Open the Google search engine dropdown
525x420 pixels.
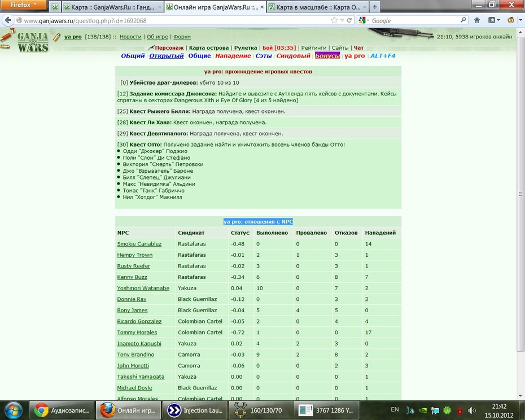click(x=364, y=20)
